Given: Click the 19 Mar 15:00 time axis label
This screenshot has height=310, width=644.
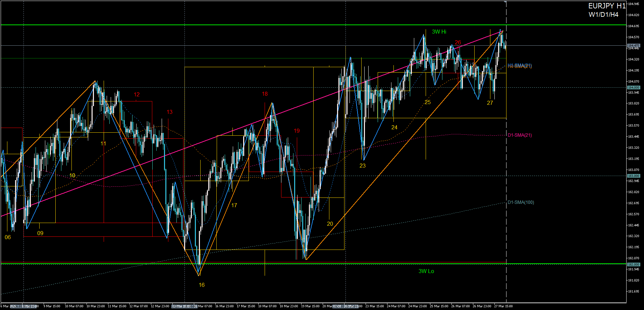Looking at the screenshot, I should [310, 306].
